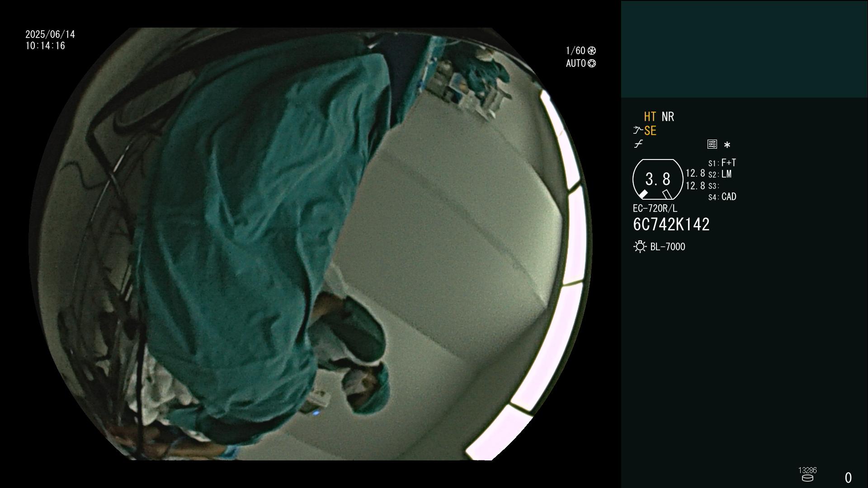868x488 pixels.
Task: Click the scope model EC-720R/L
Action: [655, 208]
